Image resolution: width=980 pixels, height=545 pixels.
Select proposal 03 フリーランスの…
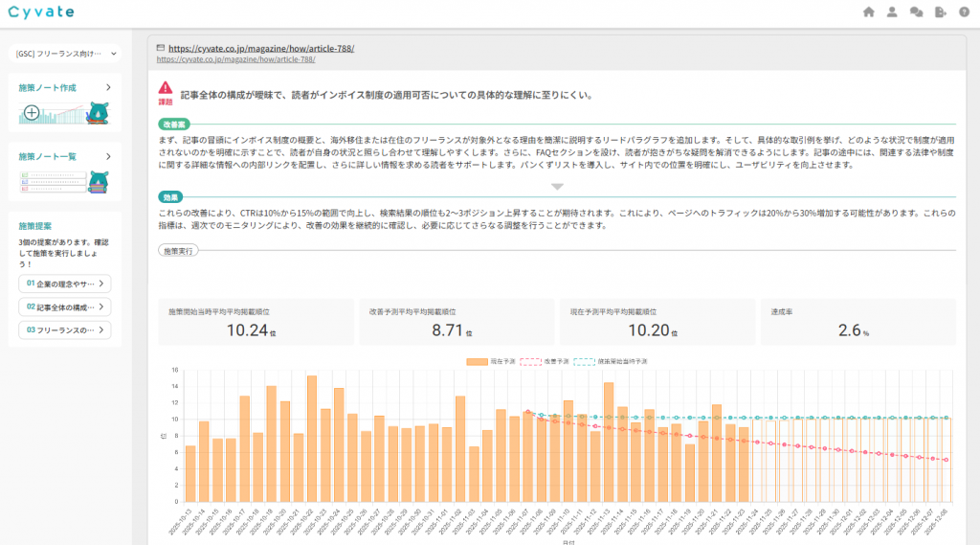tap(65, 330)
